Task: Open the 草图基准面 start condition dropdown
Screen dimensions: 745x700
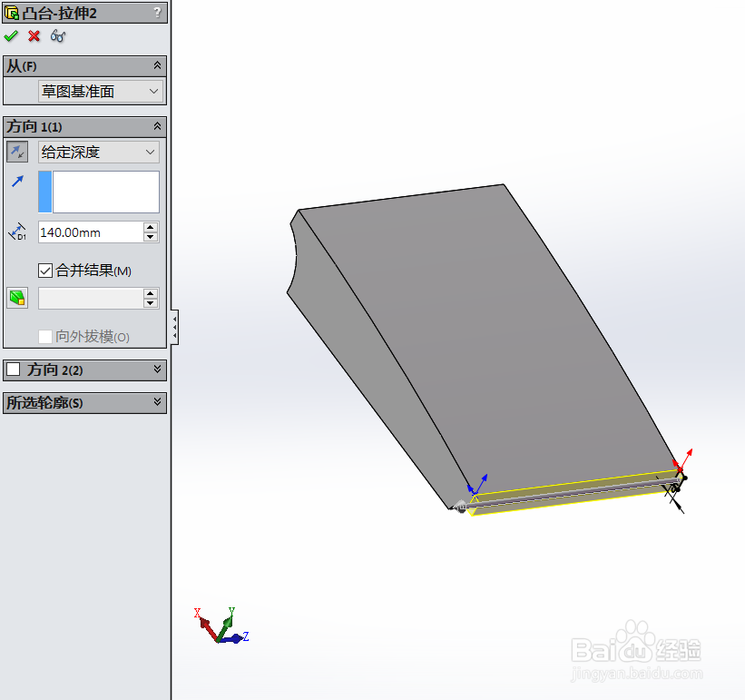Action: point(100,91)
